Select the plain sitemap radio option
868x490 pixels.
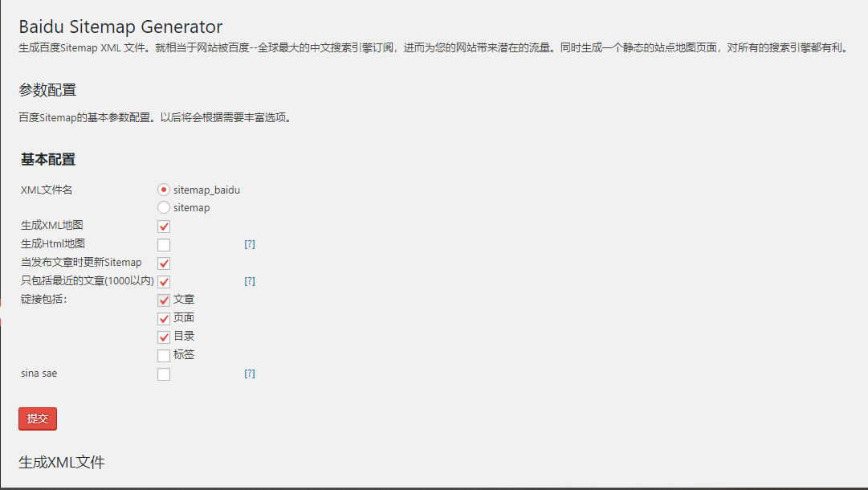pyautogui.click(x=163, y=207)
